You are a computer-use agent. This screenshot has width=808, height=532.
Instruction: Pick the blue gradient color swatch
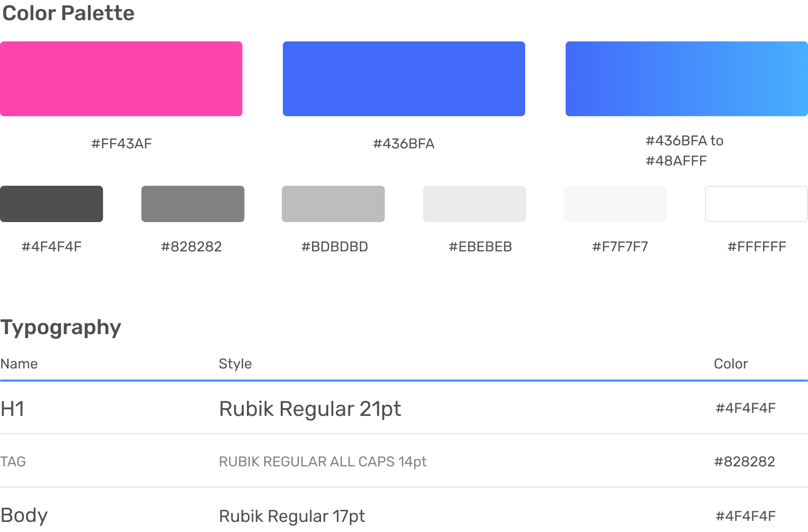click(687, 79)
